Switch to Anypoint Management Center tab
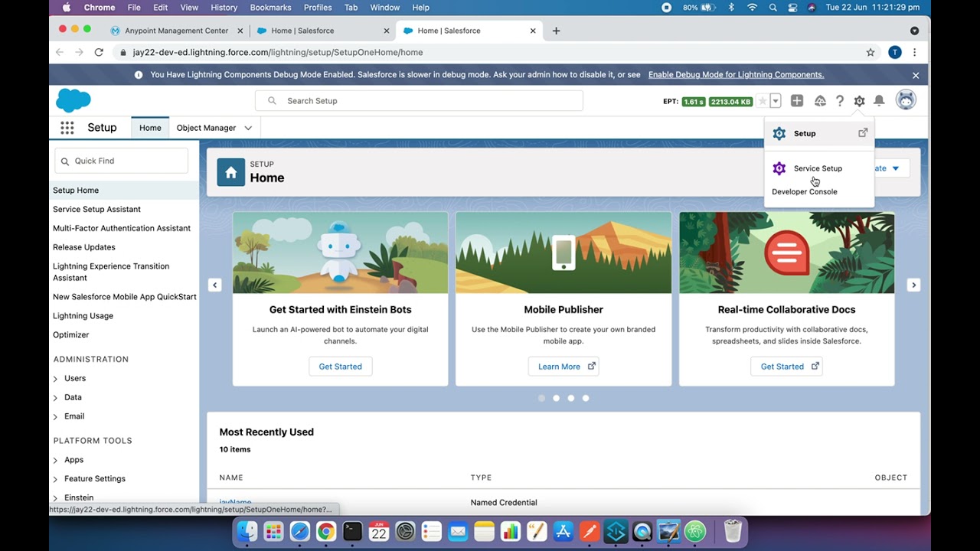980x551 pixels. (x=178, y=31)
